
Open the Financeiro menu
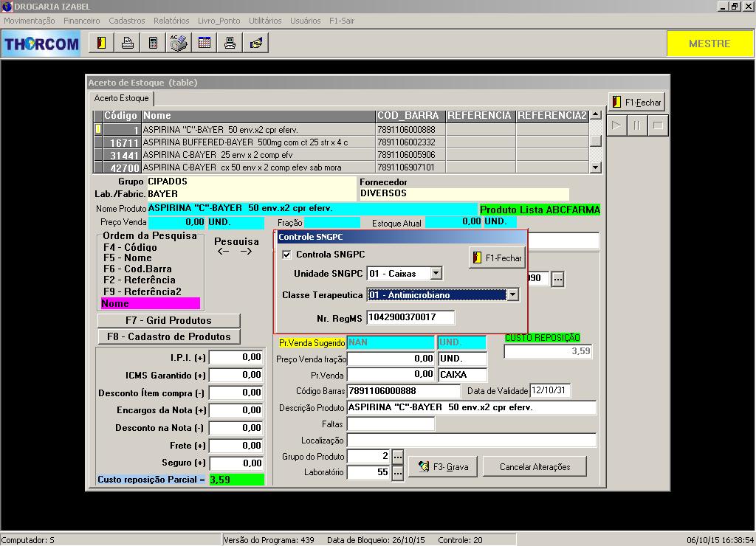tap(82, 21)
